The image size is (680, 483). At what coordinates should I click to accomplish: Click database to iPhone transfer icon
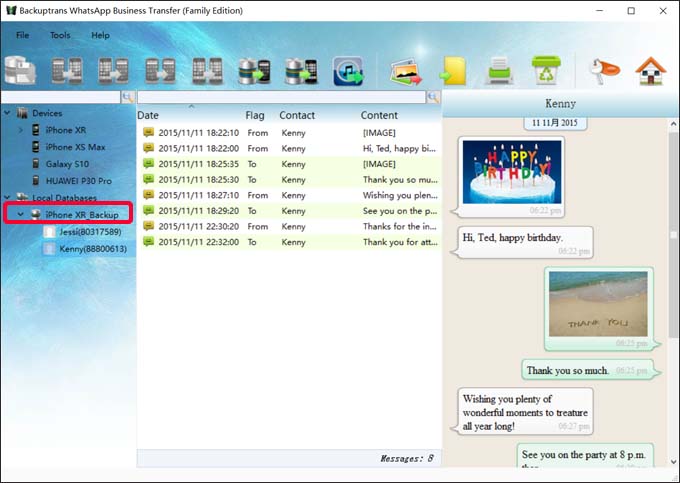[x=301, y=71]
